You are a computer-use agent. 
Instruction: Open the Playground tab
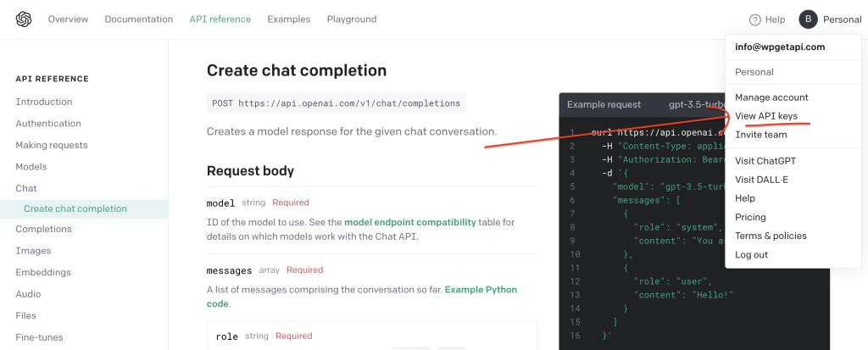point(352,19)
